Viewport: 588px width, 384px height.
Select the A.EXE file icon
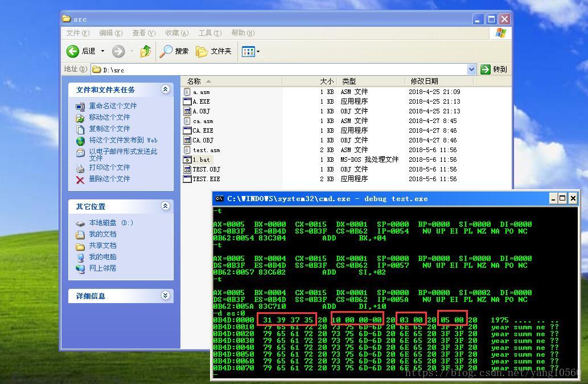(187, 101)
